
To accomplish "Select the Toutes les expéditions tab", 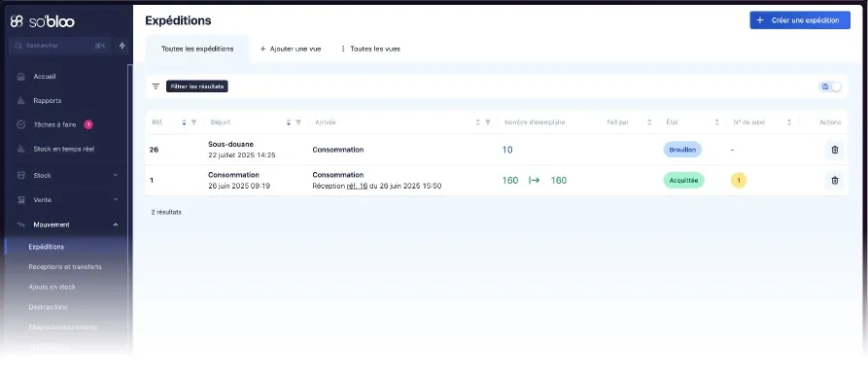I will point(197,49).
